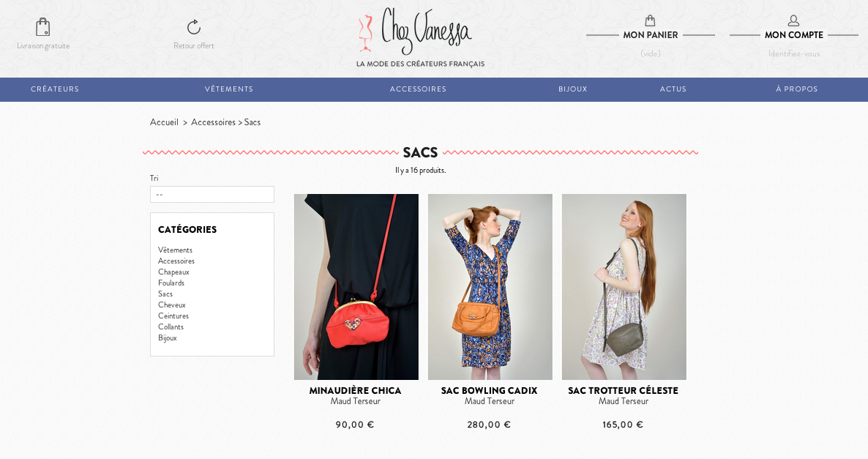
Task: Open the cart via Mon Panier bag icon
Action: tap(650, 20)
